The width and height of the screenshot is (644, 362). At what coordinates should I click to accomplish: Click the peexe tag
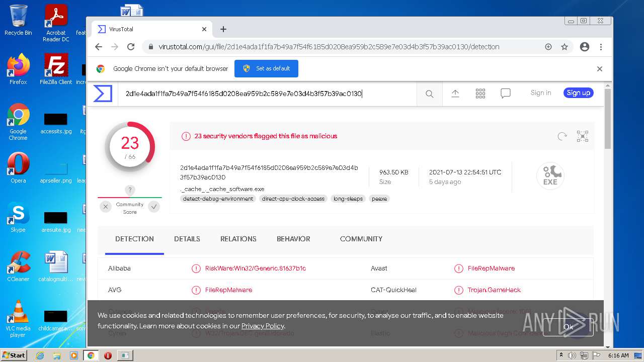click(x=379, y=199)
